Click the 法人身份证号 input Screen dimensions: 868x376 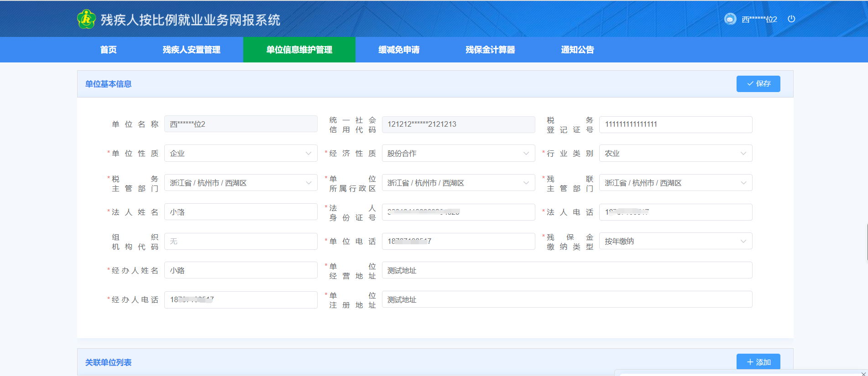point(458,212)
